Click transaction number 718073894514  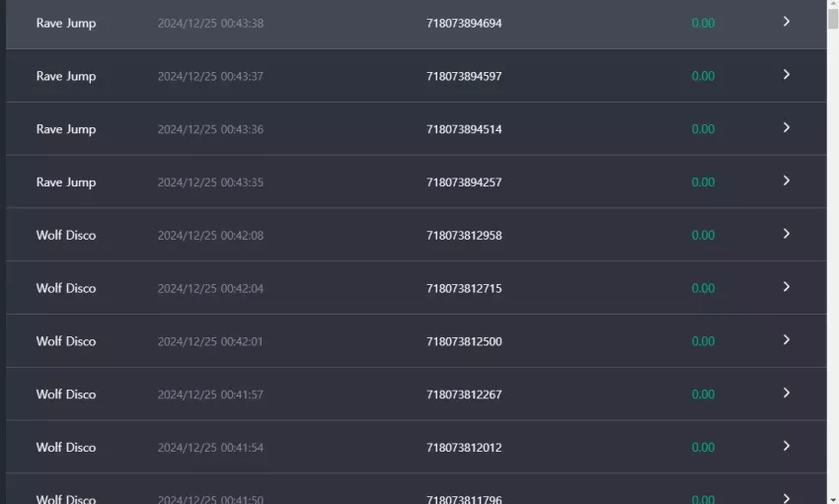[x=464, y=129]
